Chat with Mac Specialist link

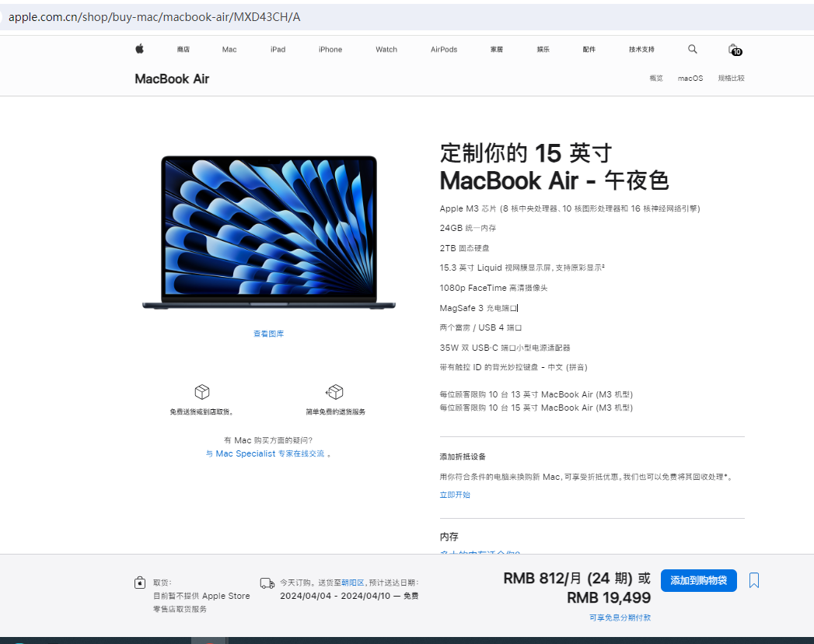click(265, 453)
